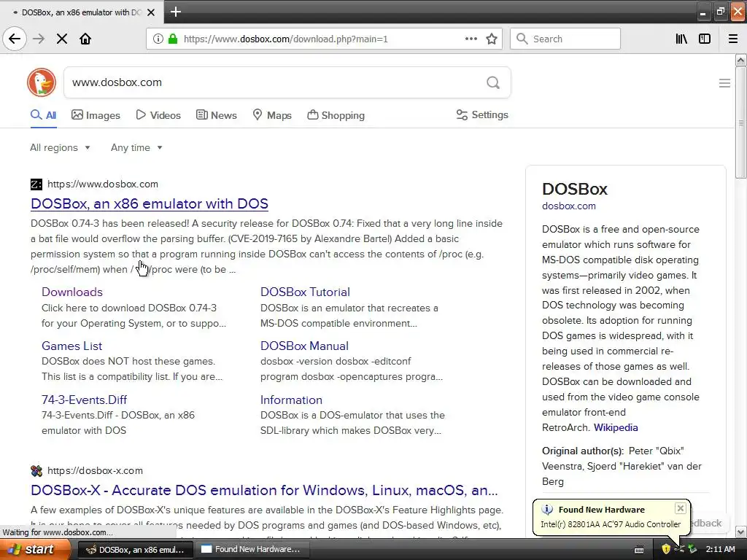Open the Games List sitelink

pyautogui.click(x=71, y=346)
